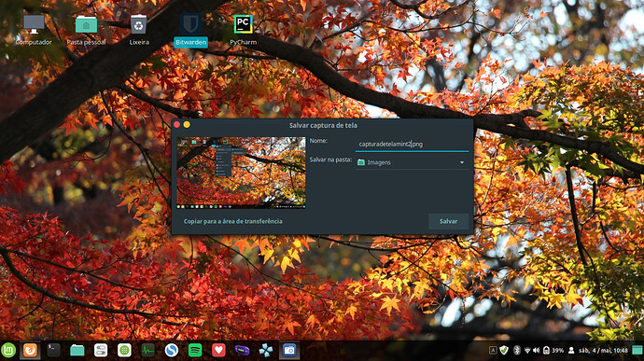The width and height of the screenshot is (644, 361).
Task: Launch Spotify from the panel
Action: (195, 351)
